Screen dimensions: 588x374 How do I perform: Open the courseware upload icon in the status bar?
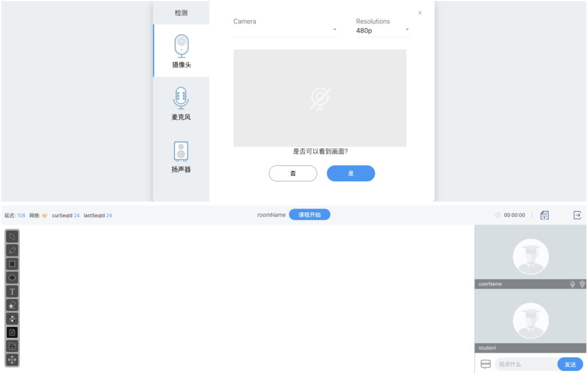(x=544, y=215)
